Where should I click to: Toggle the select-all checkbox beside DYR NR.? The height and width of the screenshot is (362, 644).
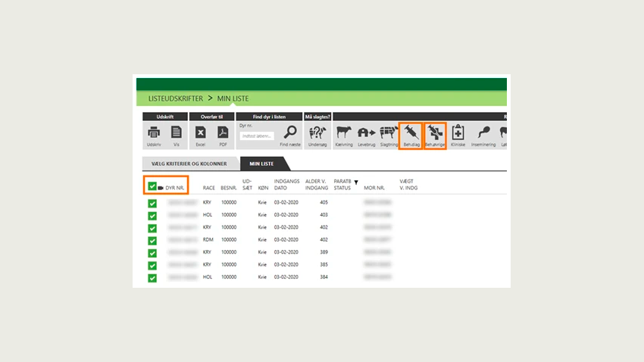click(x=152, y=186)
